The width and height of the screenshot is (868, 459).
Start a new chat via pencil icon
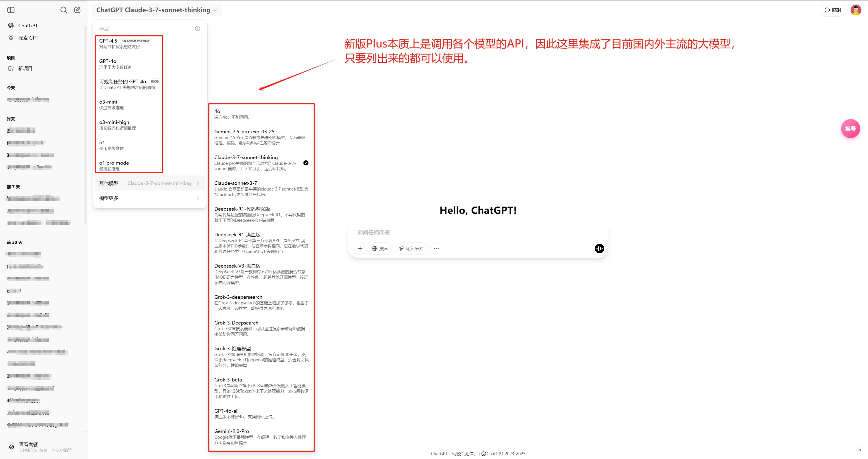(x=77, y=10)
